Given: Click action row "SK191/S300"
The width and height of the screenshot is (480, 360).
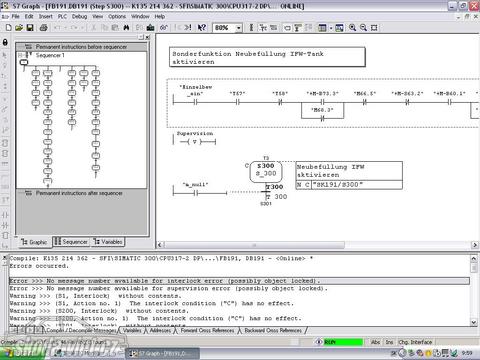Looking at the screenshot, I should 349,185.
